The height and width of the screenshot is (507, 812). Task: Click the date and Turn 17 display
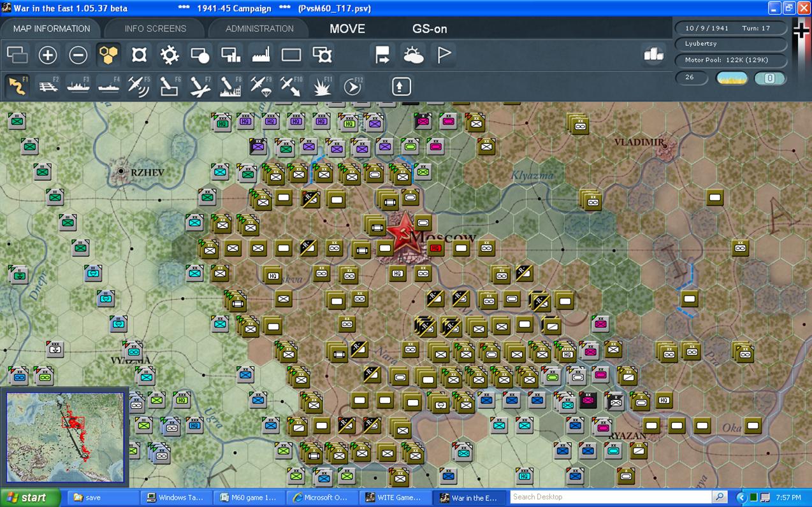(731, 28)
